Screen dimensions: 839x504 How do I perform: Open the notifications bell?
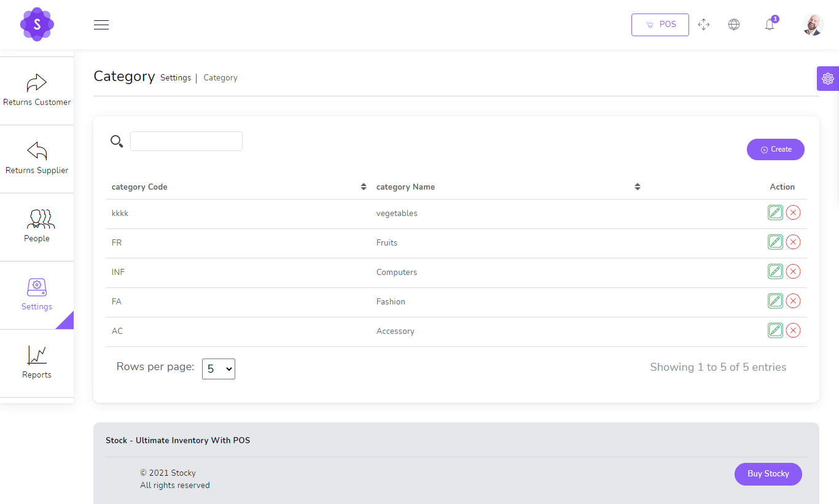(x=769, y=25)
